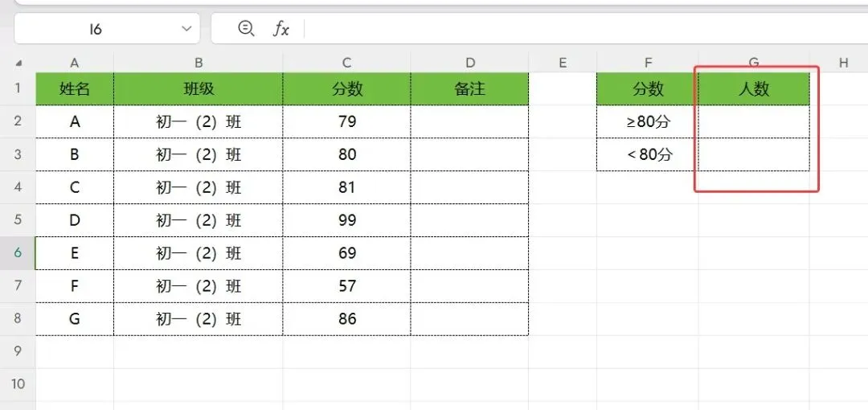Click the empty 人数 cell beside ≥80分
The image size is (868, 410).
point(754,121)
